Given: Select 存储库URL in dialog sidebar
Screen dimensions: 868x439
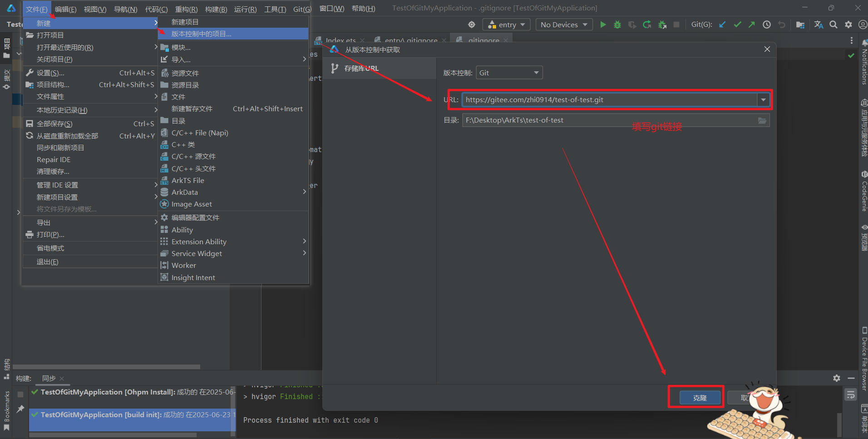Looking at the screenshot, I should (380, 69).
